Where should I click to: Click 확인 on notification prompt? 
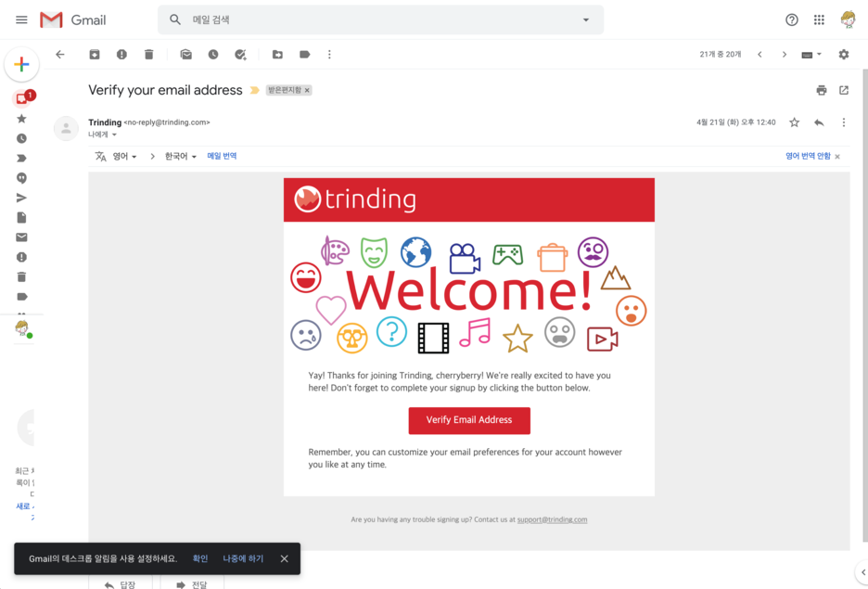(199, 558)
